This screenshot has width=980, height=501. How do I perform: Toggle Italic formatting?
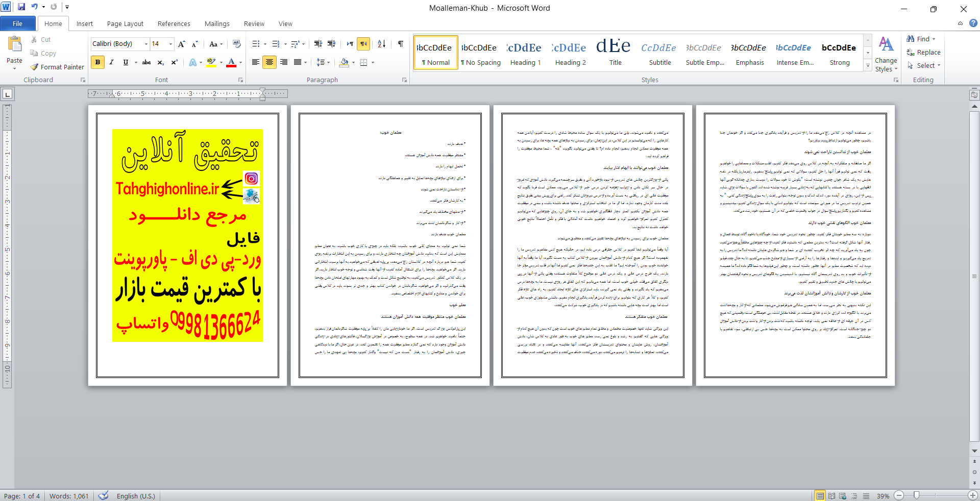tap(111, 62)
